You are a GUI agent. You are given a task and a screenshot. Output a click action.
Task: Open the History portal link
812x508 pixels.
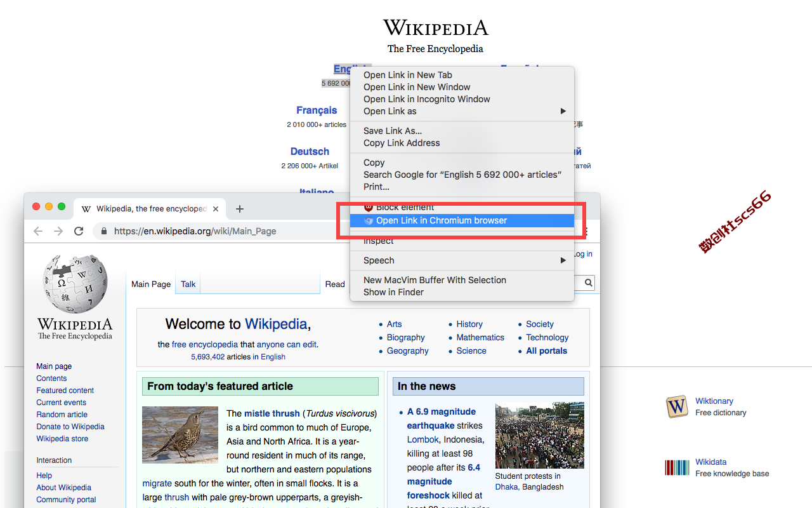pyautogui.click(x=469, y=324)
